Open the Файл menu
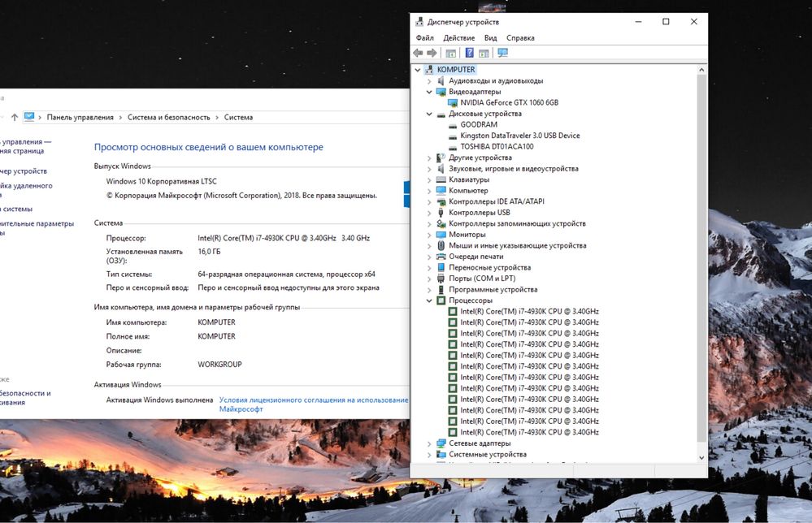Screen dimensions: 812x523 pyautogui.click(x=424, y=38)
